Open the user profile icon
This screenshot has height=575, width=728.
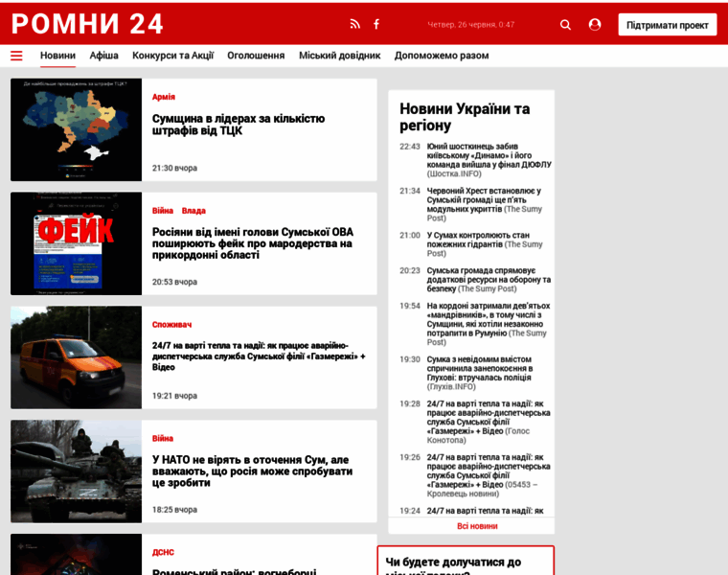(x=595, y=25)
